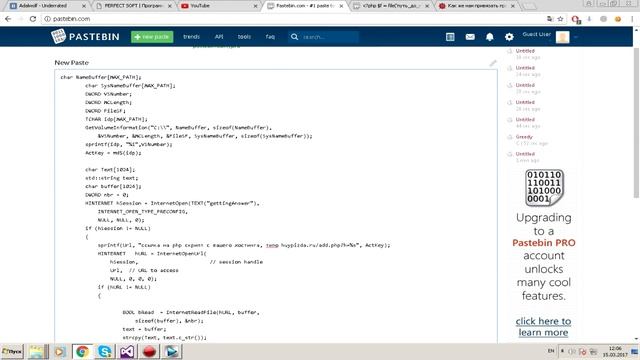This screenshot has width=640, height=360.
Task: Switch to the Как же нам привязать tab
Action: [x=476, y=6]
